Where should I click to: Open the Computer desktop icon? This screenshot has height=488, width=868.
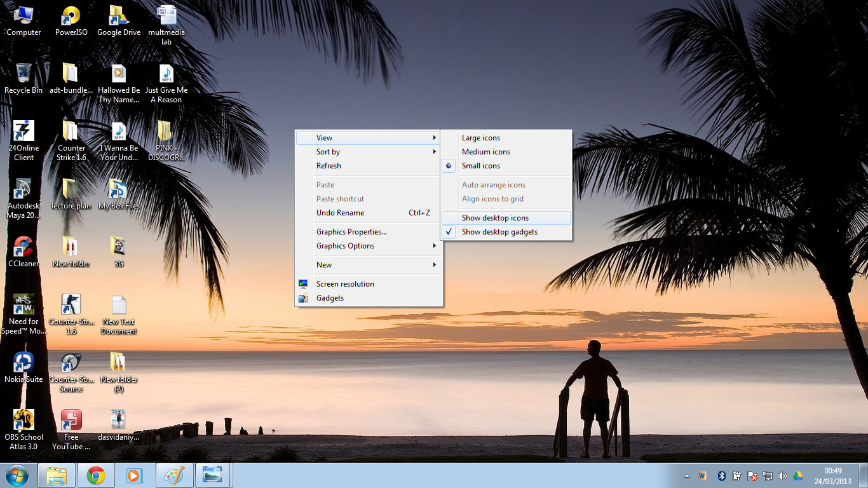[x=24, y=22]
